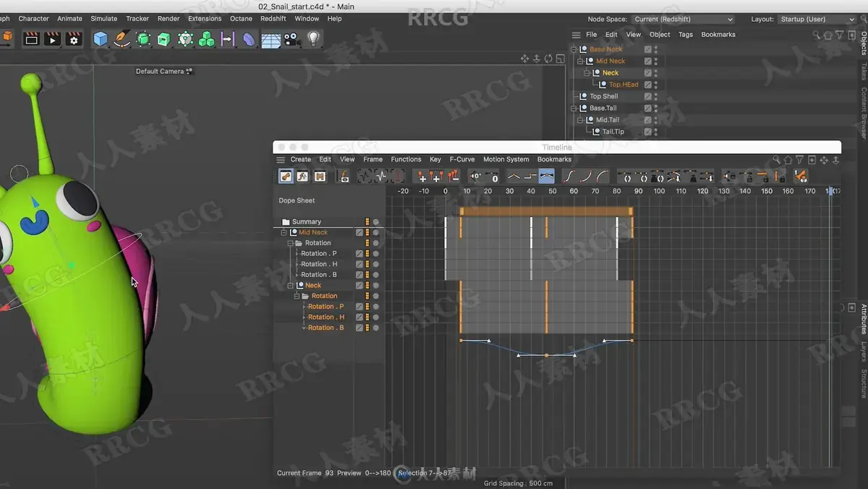Image resolution: width=868 pixels, height=489 pixels.
Task: Add a Camera object
Action: 292,38
